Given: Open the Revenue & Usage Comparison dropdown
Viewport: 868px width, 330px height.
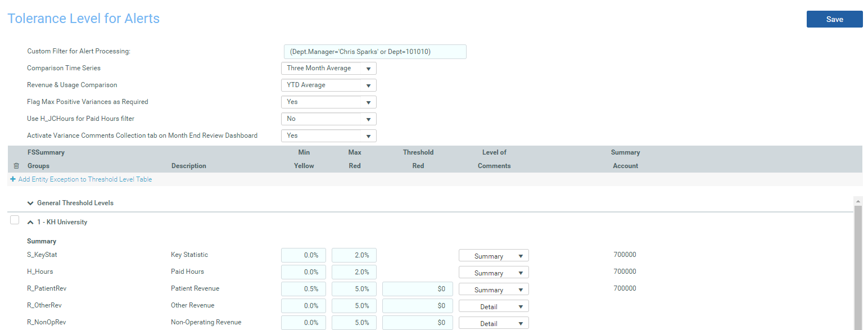Looking at the screenshot, I should [x=328, y=85].
